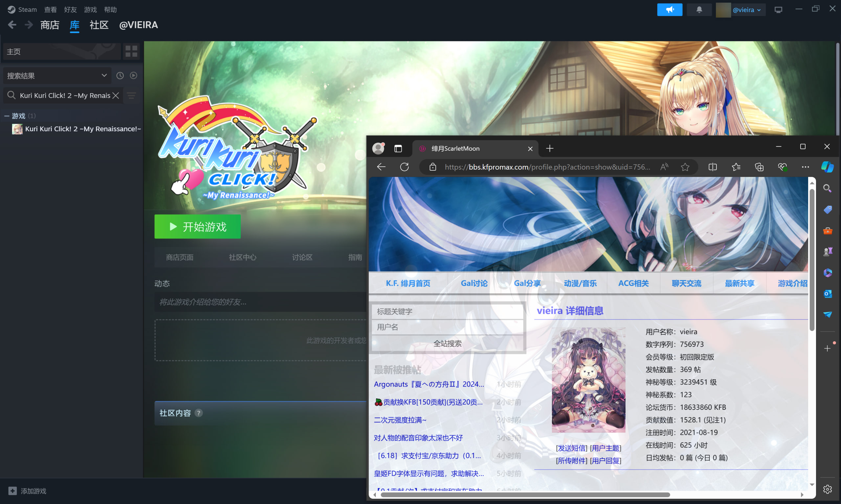
Task: Toggle the browser split screen icon
Action: pyautogui.click(x=713, y=167)
